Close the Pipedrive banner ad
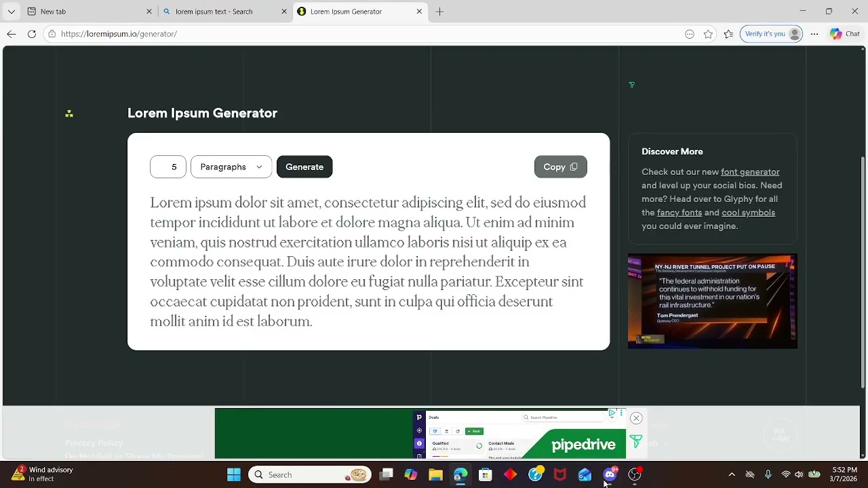 point(636,418)
